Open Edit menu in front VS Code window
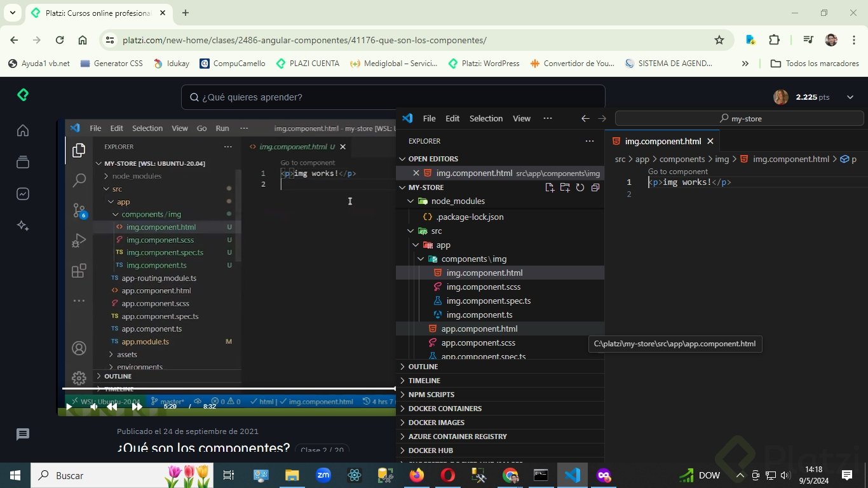The width and height of the screenshot is (868, 488). pyautogui.click(x=452, y=118)
